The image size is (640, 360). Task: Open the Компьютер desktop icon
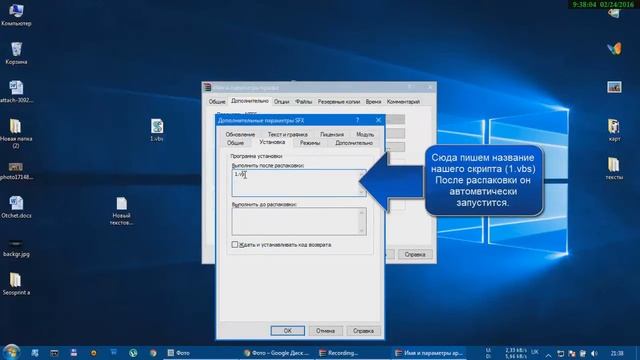point(16,14)
